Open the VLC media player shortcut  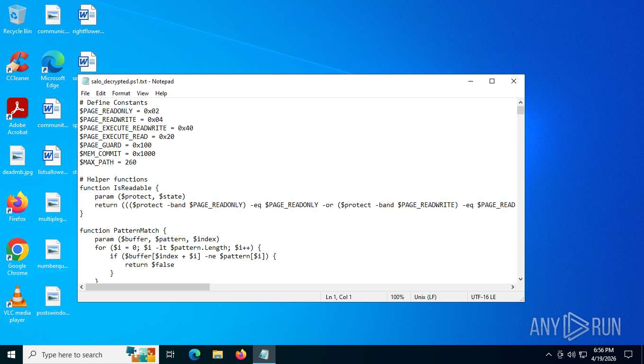18,304
